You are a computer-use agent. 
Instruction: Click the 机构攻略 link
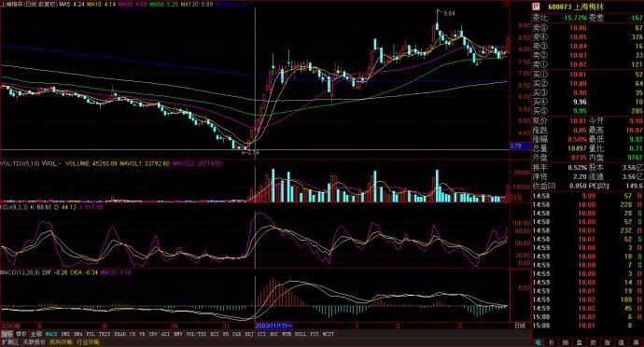click(x=61, y=342)
